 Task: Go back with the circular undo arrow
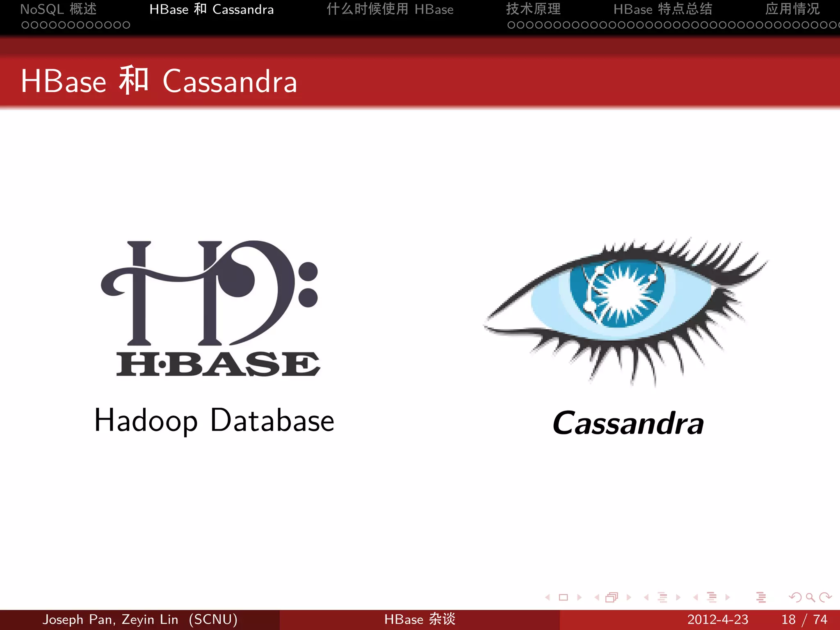point(795,597)
